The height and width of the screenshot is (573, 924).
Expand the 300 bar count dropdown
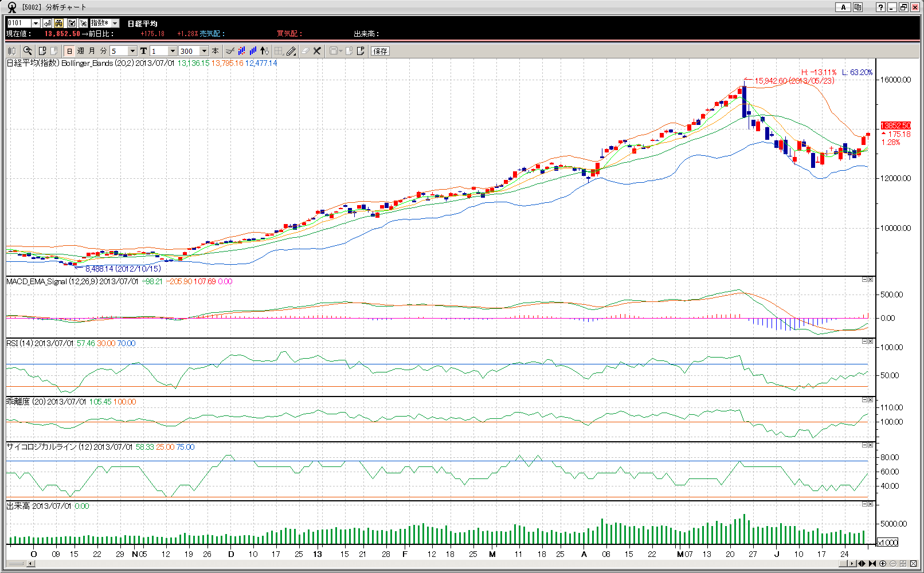coord(204,51)
